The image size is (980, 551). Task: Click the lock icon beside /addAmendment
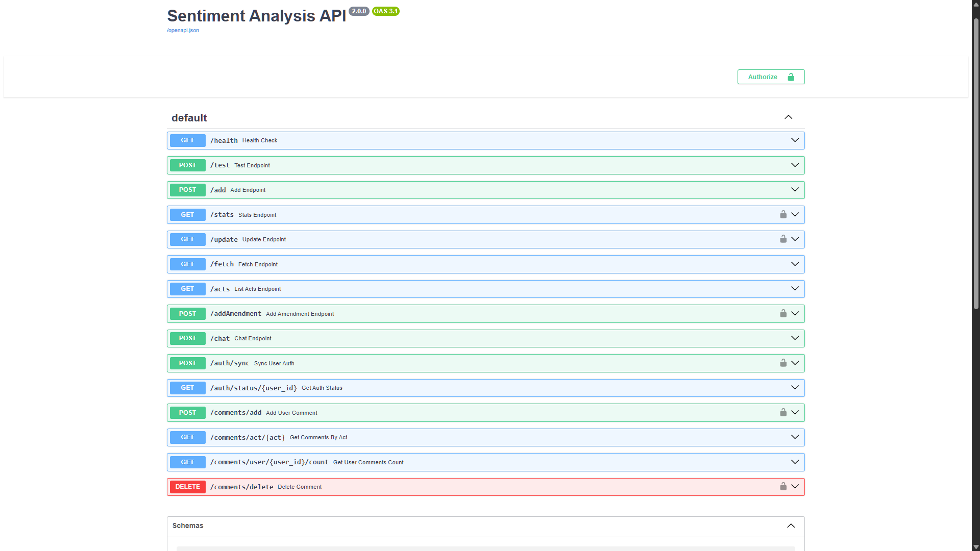pos(783,313)
